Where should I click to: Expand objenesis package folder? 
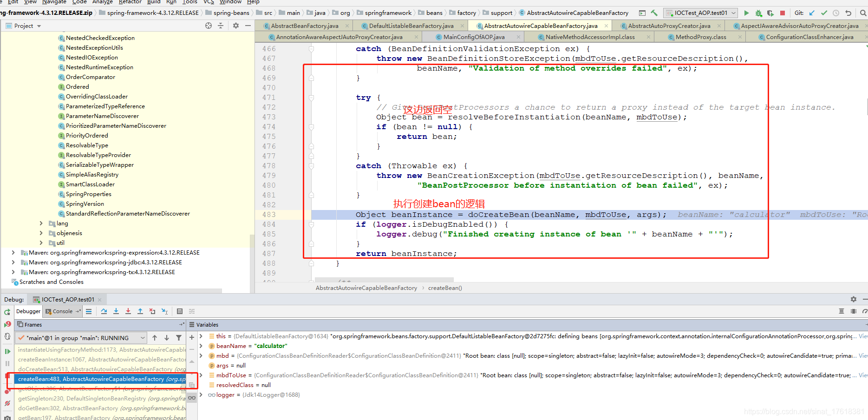[x=41, y=233]
